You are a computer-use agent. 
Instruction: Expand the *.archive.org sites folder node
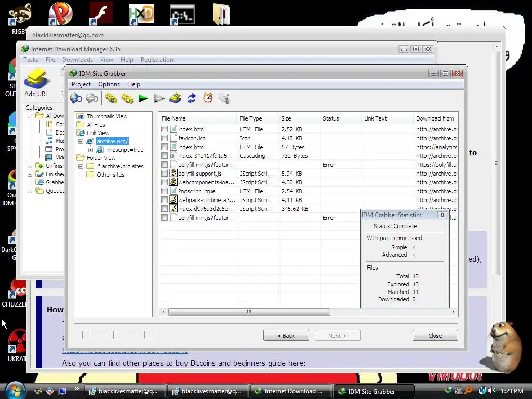(81, 166)
